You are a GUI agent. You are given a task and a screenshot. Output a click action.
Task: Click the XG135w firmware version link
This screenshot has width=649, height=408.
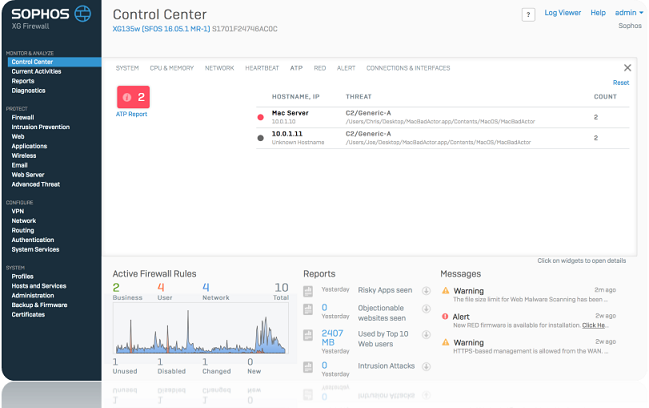pyautogui.click(x=161, y=29)
